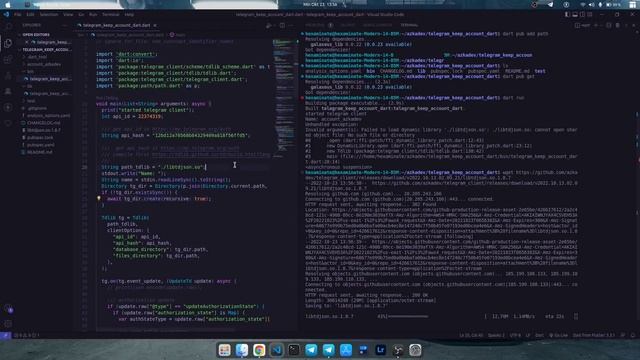Viewport: 640px width, 360px height.
Task: Open Google Chrome from the dock
Action: 259,350
